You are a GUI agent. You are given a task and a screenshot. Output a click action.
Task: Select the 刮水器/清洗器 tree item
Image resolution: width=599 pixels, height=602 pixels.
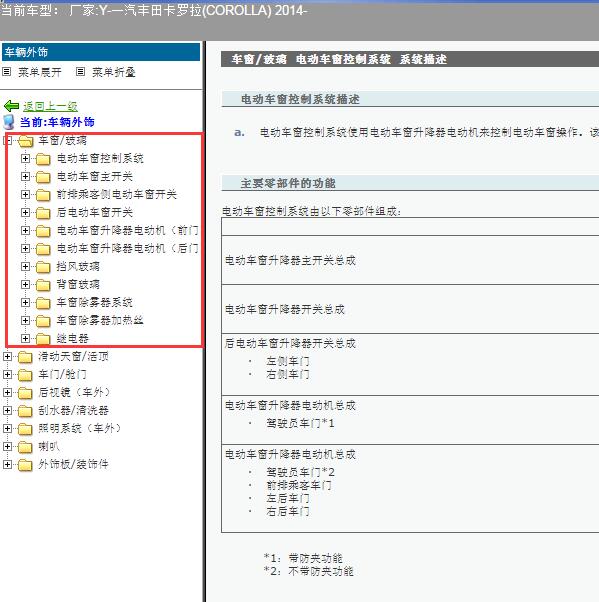coord(73,410)
